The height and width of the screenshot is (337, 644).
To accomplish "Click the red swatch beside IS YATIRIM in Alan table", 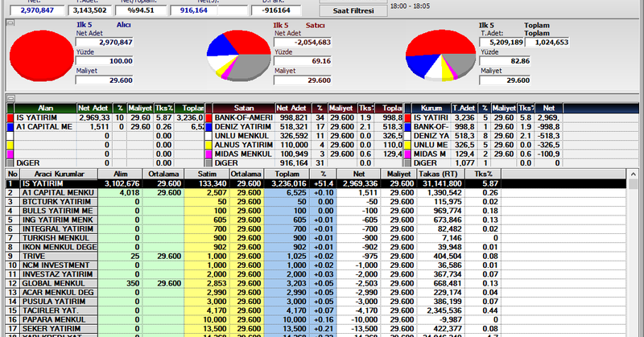I will (x=10, y=117).
